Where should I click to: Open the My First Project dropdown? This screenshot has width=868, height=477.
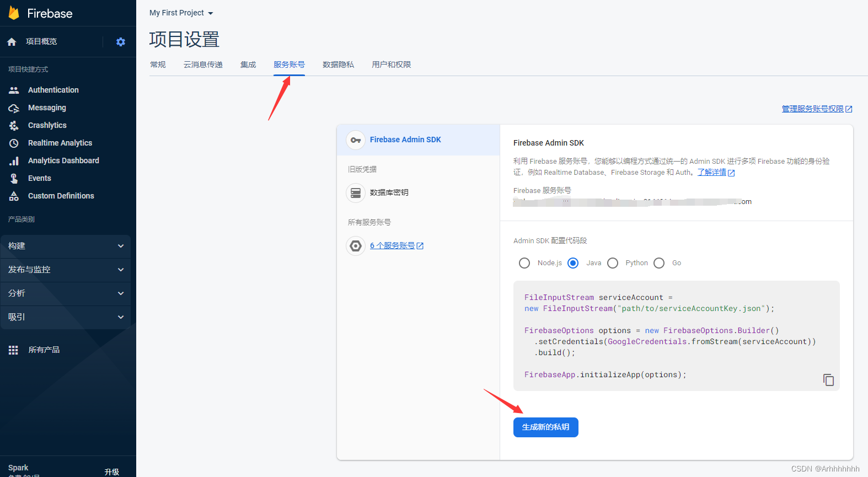click(x=181, y=13)
